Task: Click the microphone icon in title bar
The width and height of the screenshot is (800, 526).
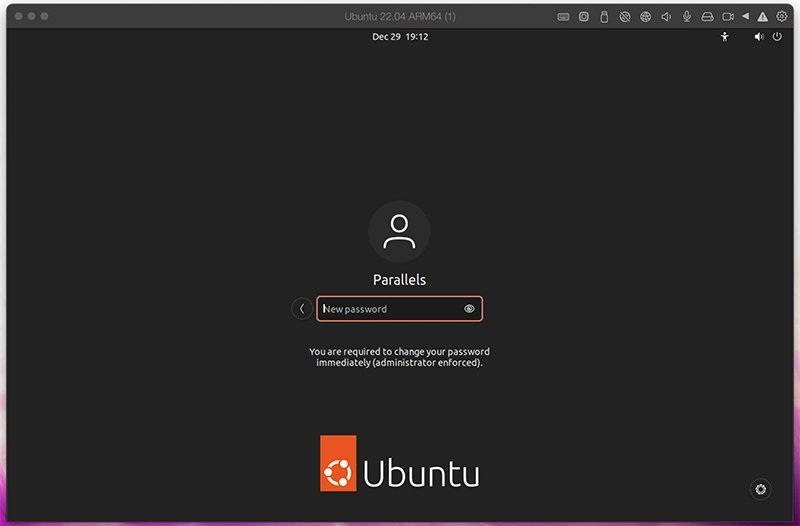Action: [687, 17]
